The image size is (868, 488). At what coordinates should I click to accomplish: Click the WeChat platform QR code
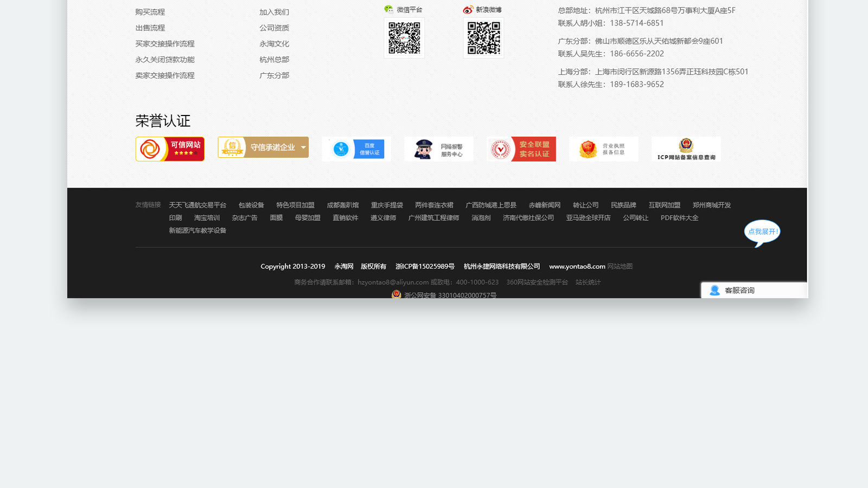pos(404,38)
